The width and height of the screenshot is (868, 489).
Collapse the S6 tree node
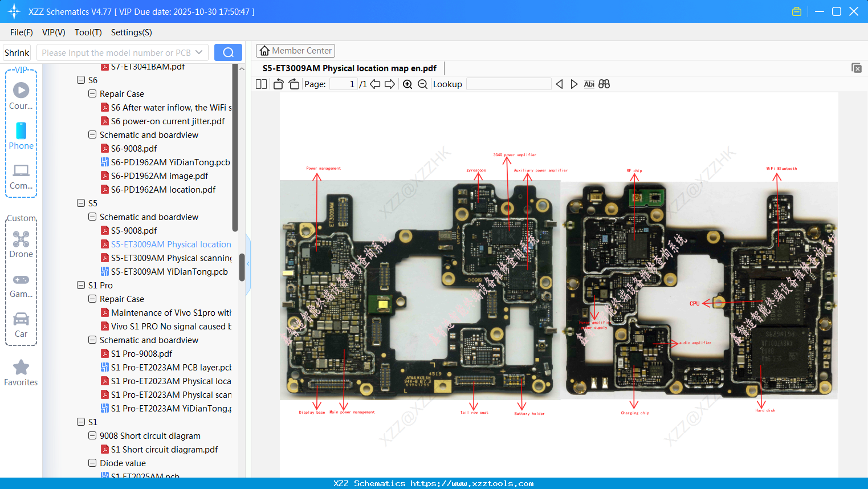[x=81, y=80]
